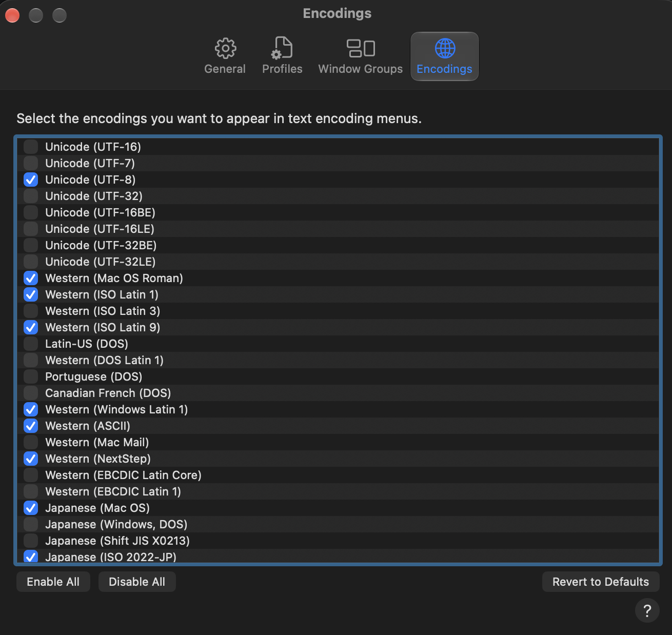Image resolution: width=672 pixels, height=635 pixels.
Task: Uncheck Western (ASCII) encoding
Action: click(31, 426)
